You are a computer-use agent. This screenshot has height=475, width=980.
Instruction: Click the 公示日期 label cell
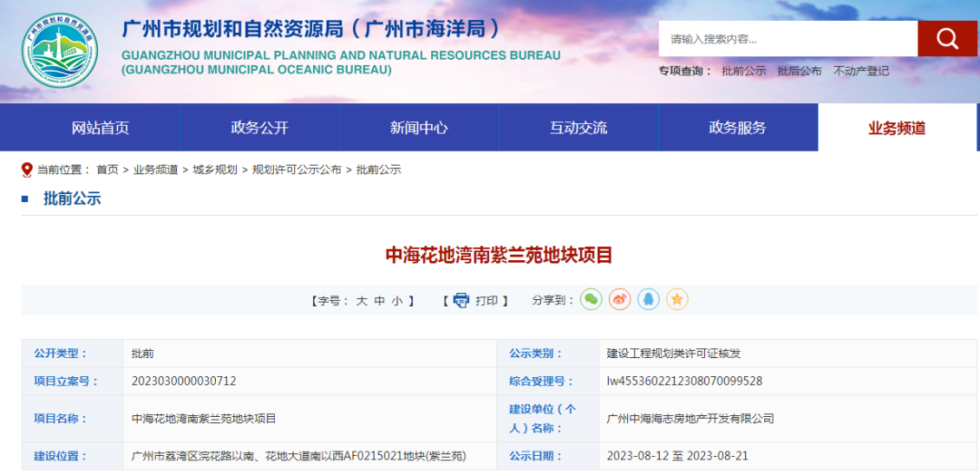point(547,456)
